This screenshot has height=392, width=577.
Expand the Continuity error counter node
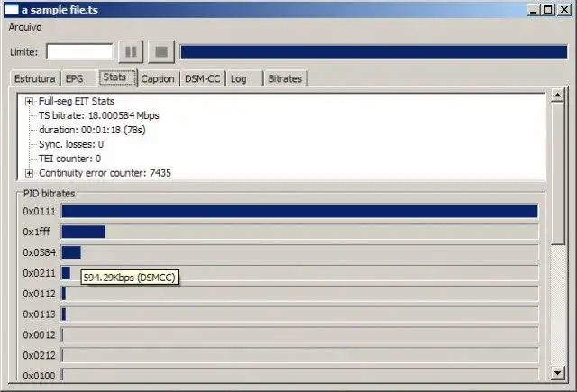coord(29,173)
